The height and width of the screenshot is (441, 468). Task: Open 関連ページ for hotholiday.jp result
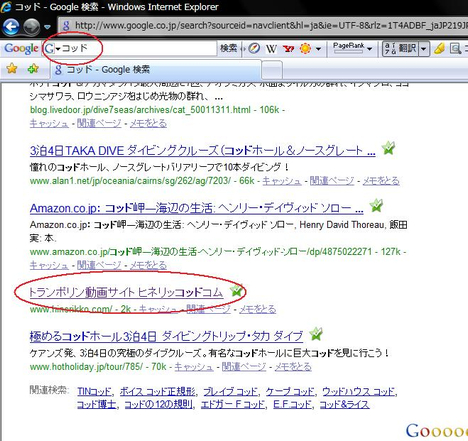tap(244, 367)
